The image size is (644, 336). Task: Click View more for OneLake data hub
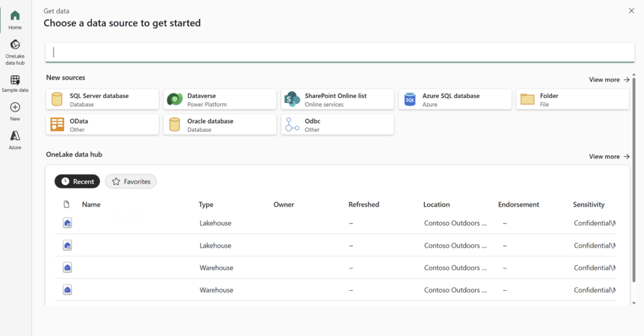pos(609,156)
